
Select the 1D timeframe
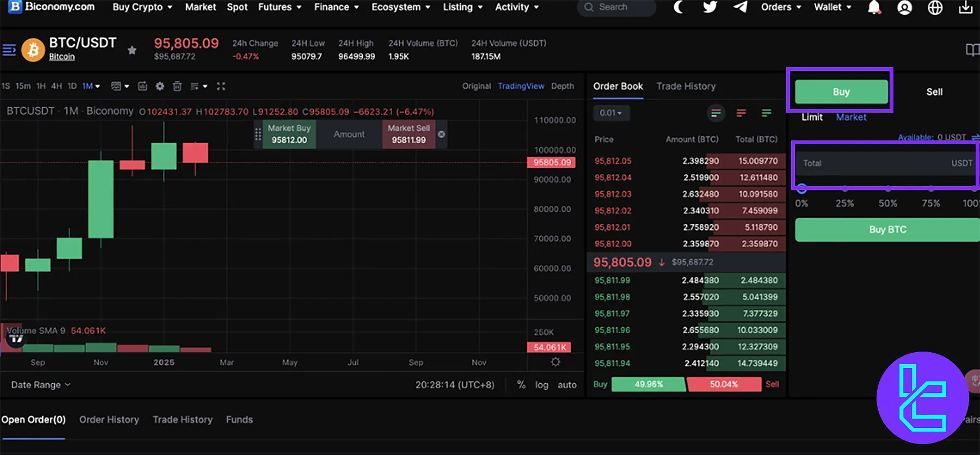72,86
